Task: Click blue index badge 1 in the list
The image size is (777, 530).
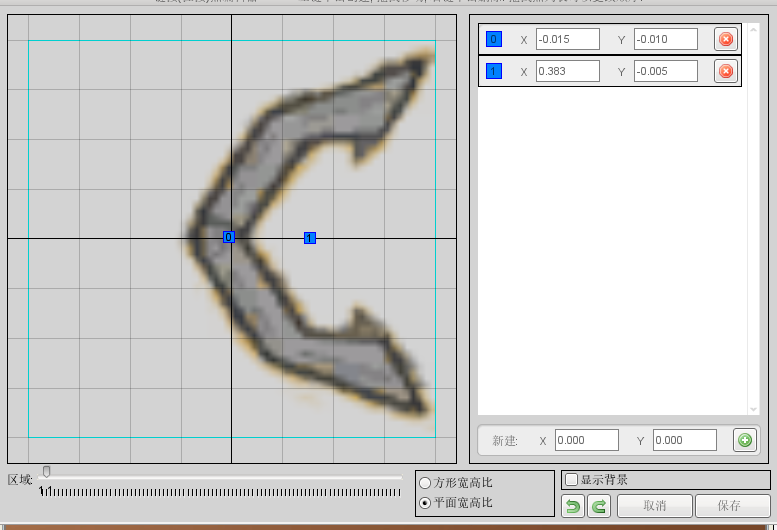Action: pyautogui.click(x=494, y=71)
